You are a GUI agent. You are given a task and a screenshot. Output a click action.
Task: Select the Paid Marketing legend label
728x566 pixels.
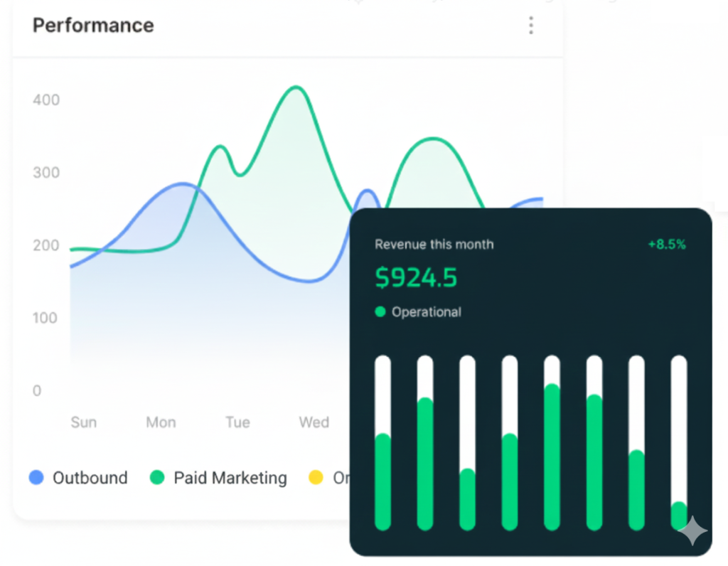click(230, 478)
